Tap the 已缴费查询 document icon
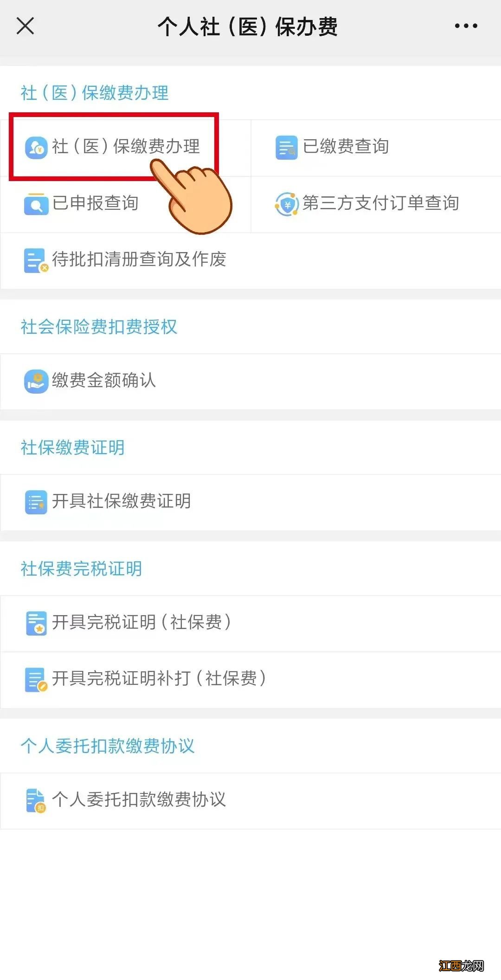Screen dimensions: 501x980 click(x=286, y=148)
